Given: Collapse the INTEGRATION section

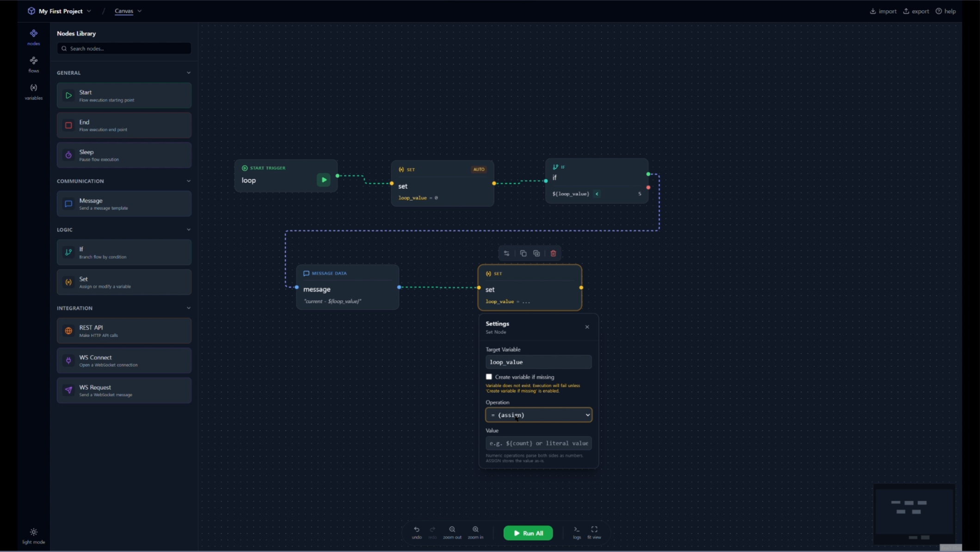Looking at the screenshot, I should point(188,308).
